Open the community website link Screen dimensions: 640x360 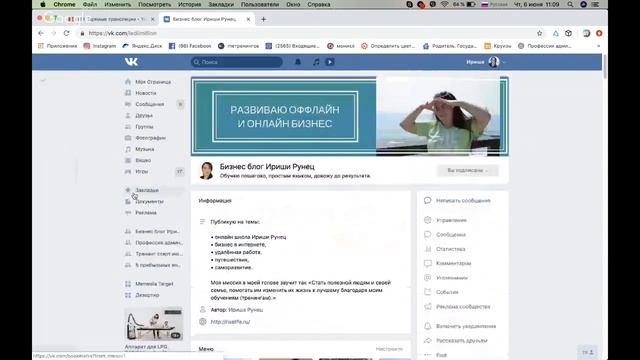[x=230, y=322]
